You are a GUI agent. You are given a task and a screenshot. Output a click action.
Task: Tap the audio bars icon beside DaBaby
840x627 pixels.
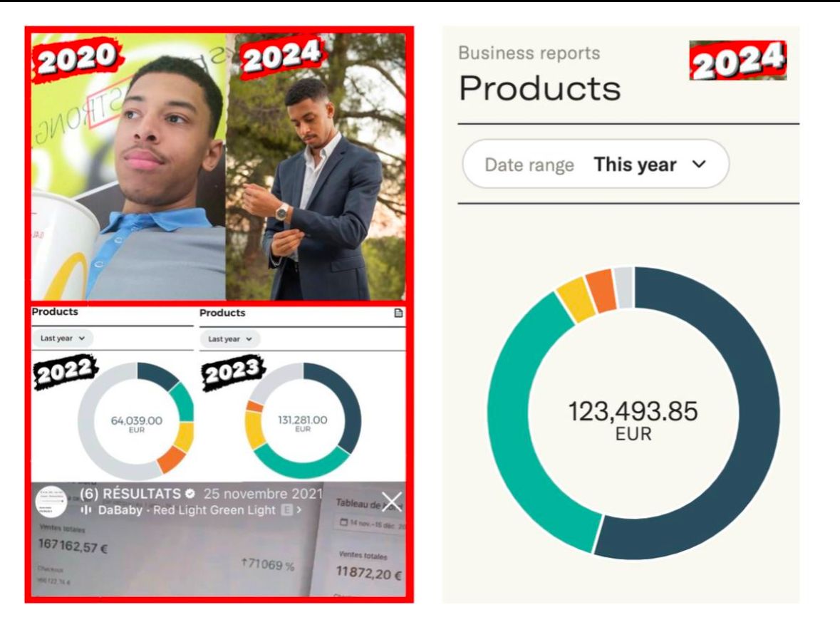point(85,510)
